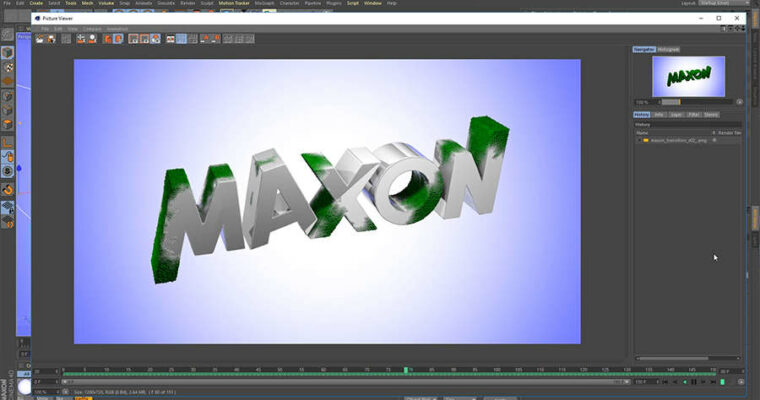Image resolution: width=760 pixels, height=400 pixels.
Task: Open the Picture Viewer View menu
Action: 72,29
